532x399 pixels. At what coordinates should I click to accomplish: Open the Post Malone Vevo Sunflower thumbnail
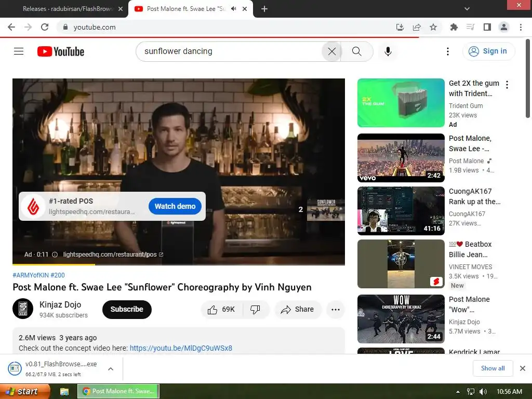[x=401, y=158]
